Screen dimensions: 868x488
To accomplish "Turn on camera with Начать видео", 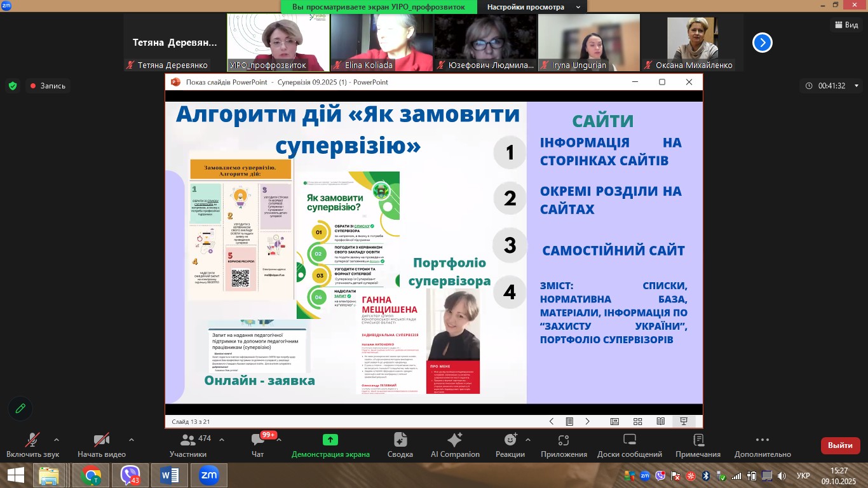I will click(x=102, y=445).
